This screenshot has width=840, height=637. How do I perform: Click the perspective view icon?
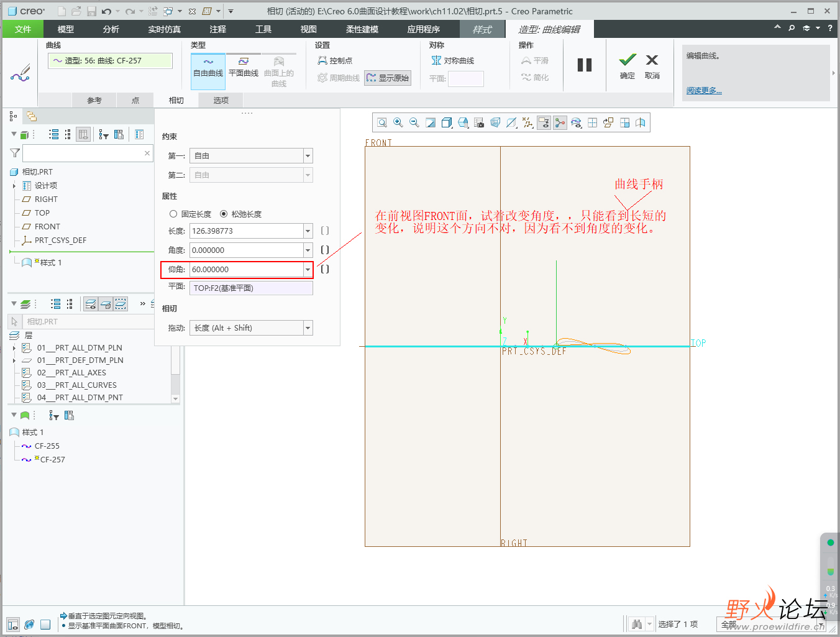pyautogui.click(x=495, y=123)
